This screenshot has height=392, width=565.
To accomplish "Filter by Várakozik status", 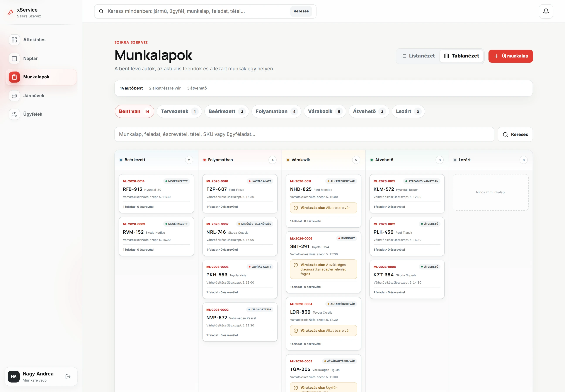I will click(325, 112).
